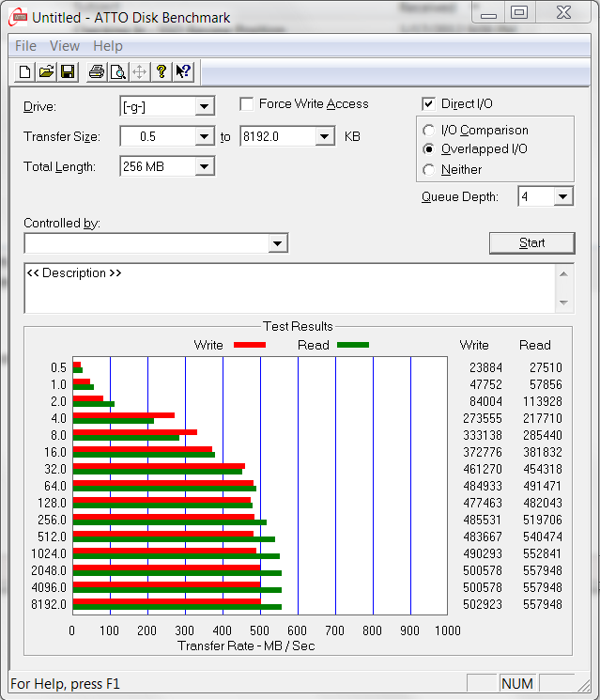Select the I/O Comparison radio button
Viewport: 600px width, 700px height.
pyautogui.click(x=429, y=131)
